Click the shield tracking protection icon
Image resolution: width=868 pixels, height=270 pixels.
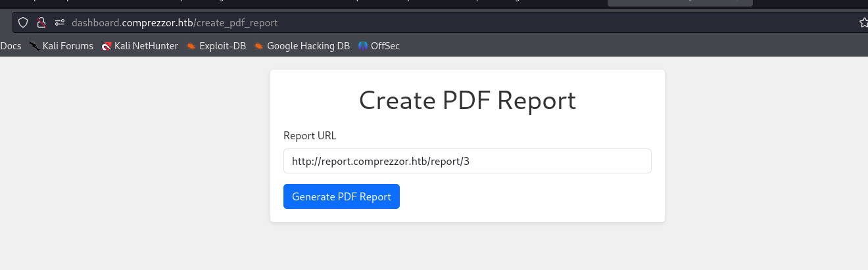(23, 22)
